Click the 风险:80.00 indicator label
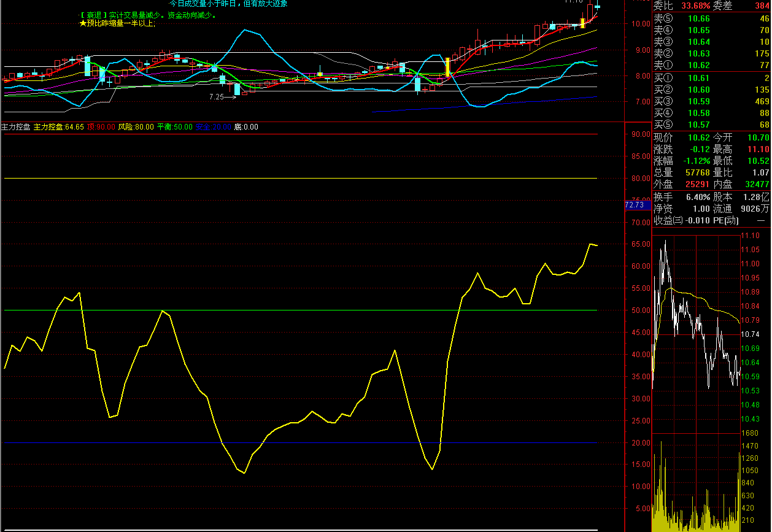The width and height of the screenshot is (772, 532). tap(136, 127)
